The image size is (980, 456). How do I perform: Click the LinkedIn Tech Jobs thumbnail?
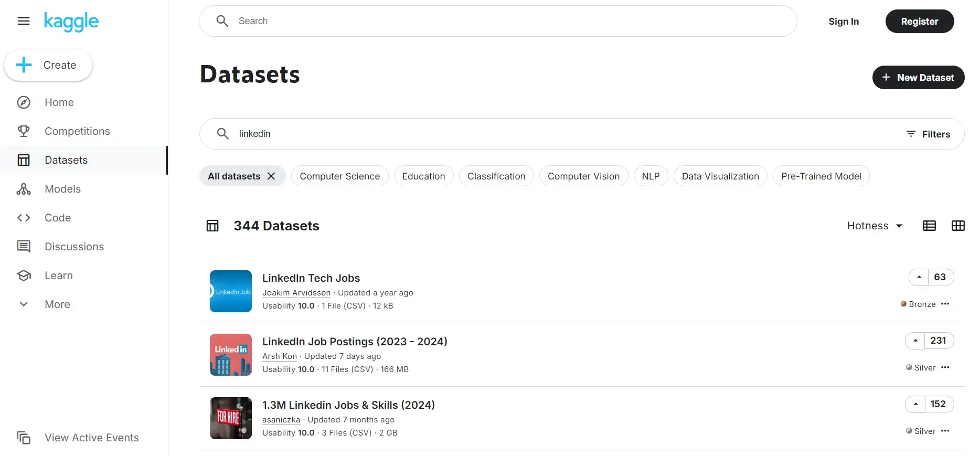click(231, 291)
